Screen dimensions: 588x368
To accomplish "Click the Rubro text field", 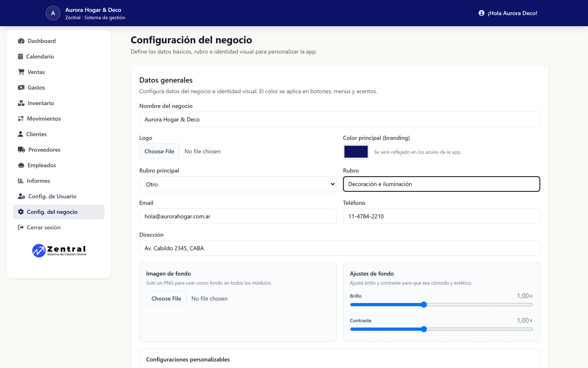I will point(441,184).
